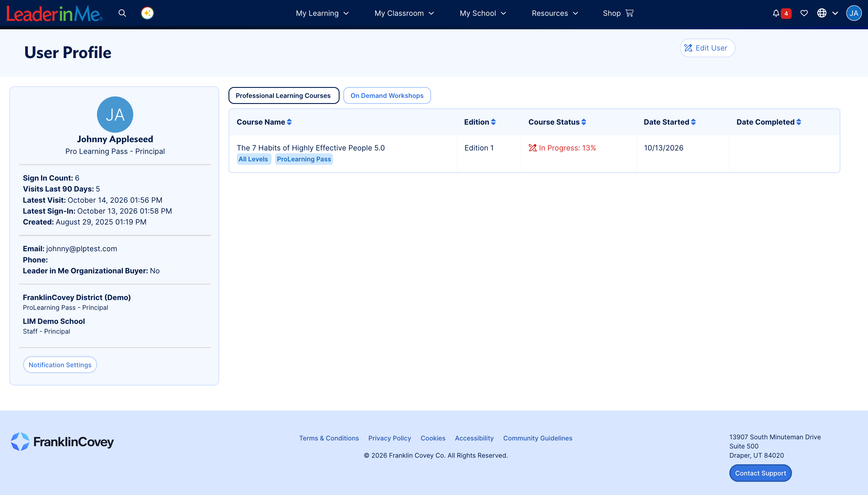Click In Progress: 13% status text
The image size is (868, 495).
[x=567, y=148]
